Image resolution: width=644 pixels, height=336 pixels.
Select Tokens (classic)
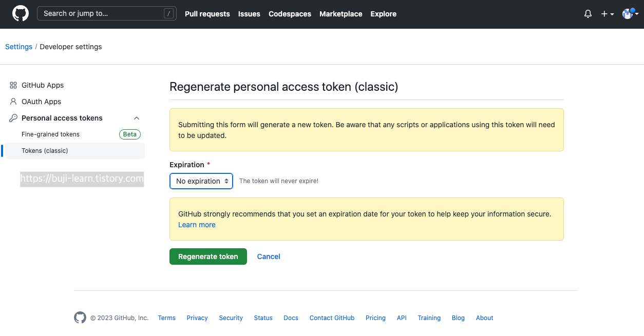[x=74, y=151]
